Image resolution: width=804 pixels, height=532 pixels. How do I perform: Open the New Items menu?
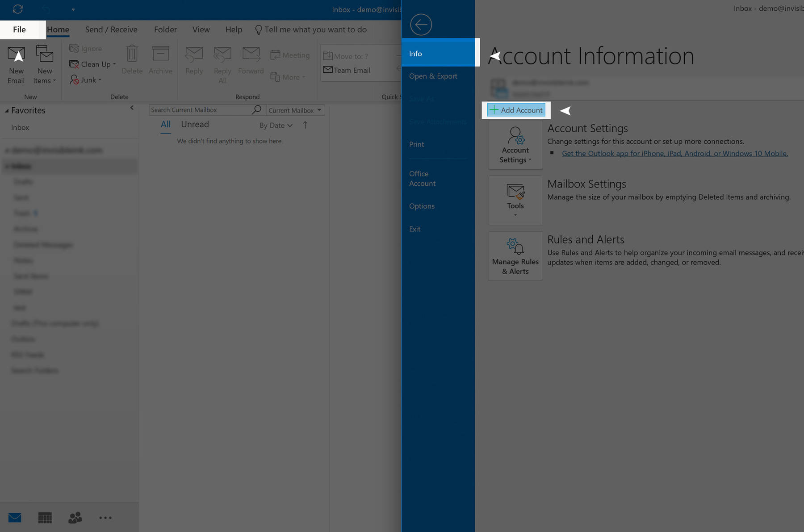pos(45,65)
